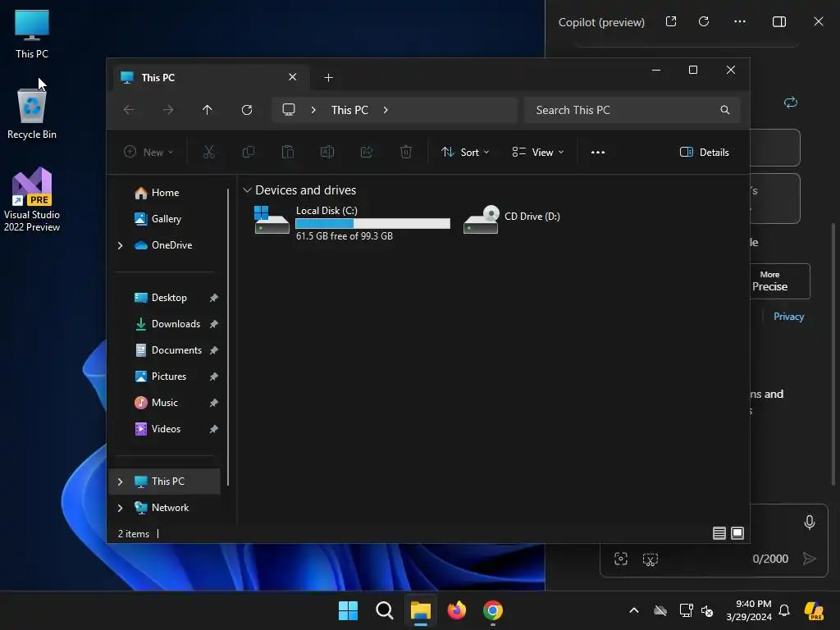840x630 pixels.
Task: Open Copilot more options ellipsis
Action: pos(740,21)
